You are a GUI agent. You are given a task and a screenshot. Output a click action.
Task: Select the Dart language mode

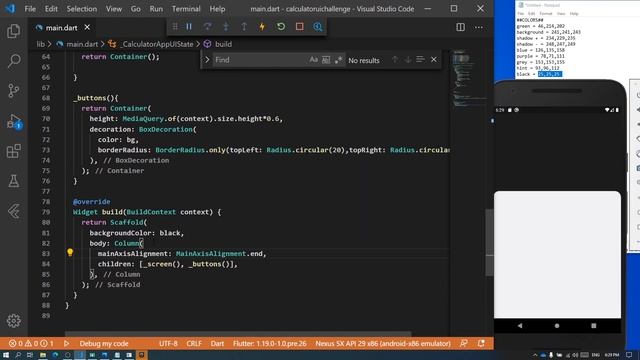[x=217, y=344]
